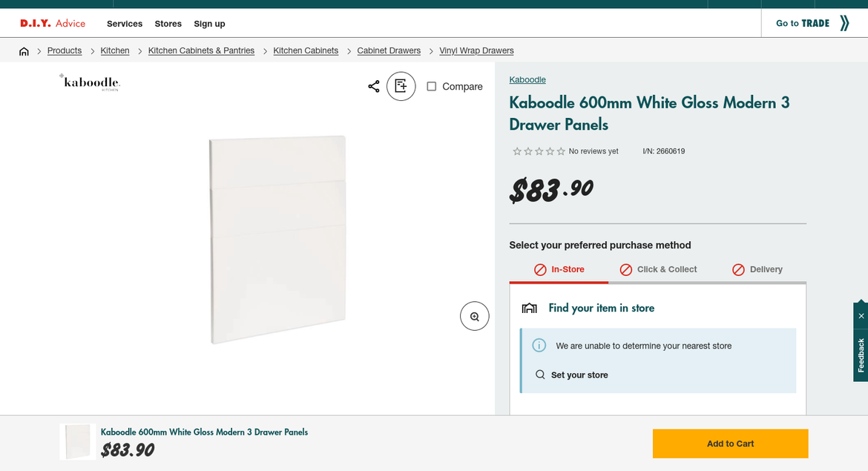
Task: Dismiss the panel with the X above Feedback
Action: pyautogui.click(x=861, y=315)
